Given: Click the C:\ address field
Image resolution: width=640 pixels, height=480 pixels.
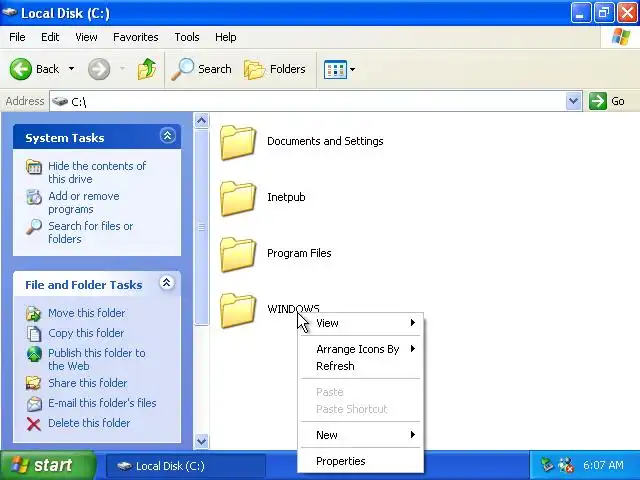Looking at the screenshot, I should pos(308,101).
